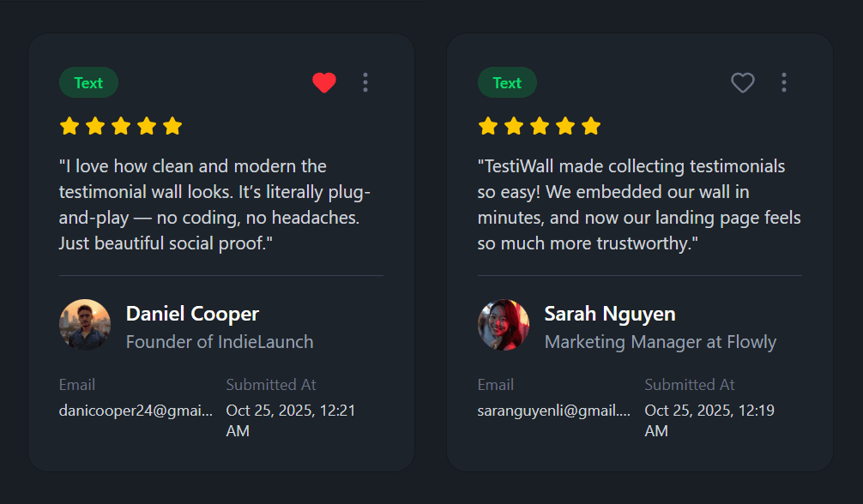Click Daniel Cooper's profile avatar photo
The image size is (863, 504).
pyautogui.click(x=84, y=325)
